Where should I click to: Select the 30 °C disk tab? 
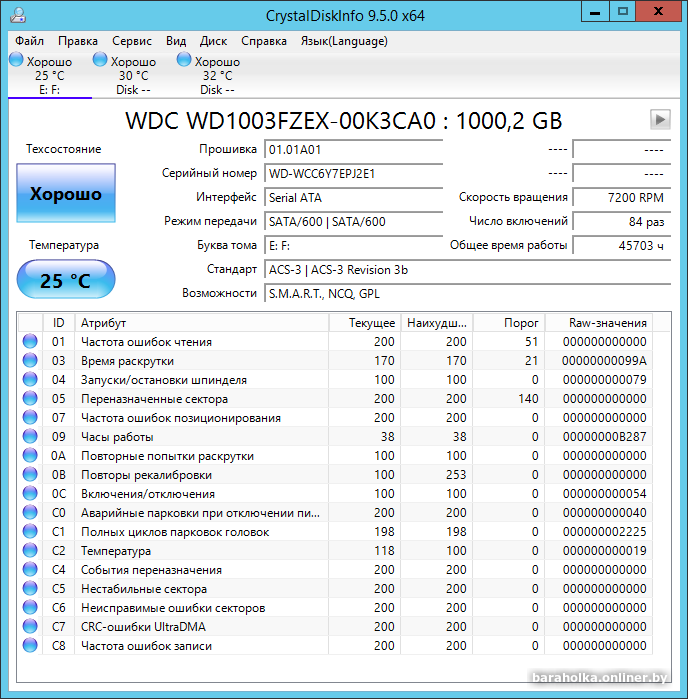pos(133,75)
